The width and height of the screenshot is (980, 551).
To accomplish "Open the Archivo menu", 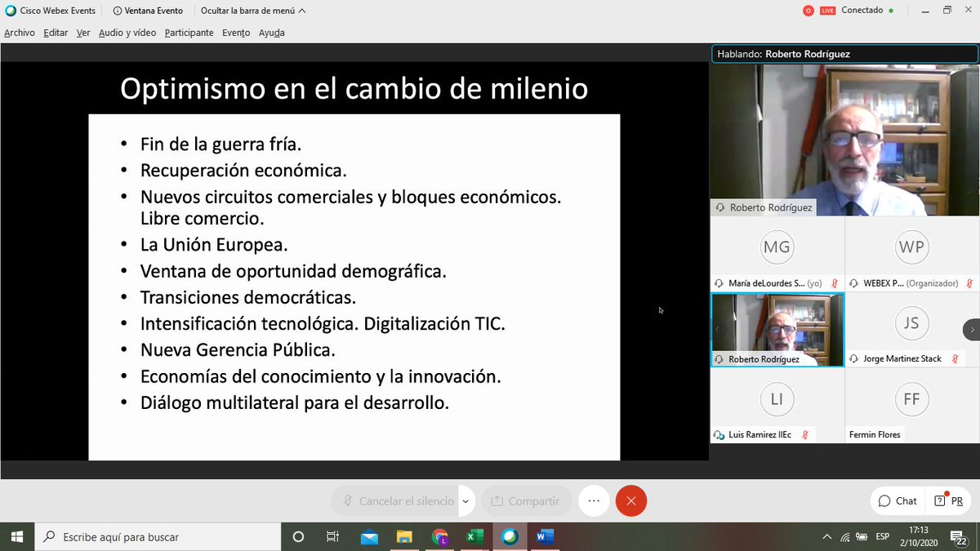I will pos(20,33).
